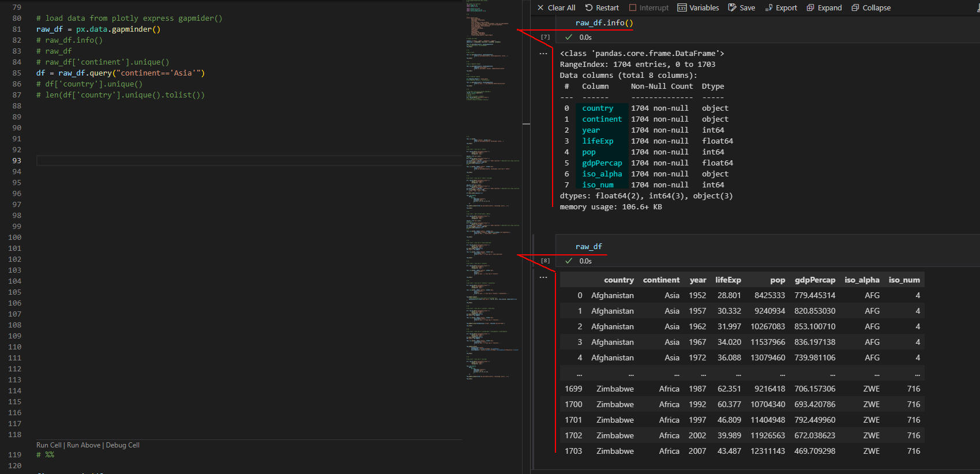980x474 pixels.
Task: Click Afghanistan in row 0
Action: pyautogui.click(x=613, y=295)
